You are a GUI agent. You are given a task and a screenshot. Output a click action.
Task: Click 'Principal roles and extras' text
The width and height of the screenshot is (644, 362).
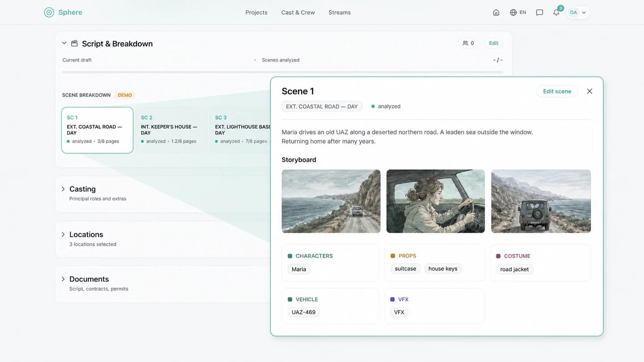[x=97, y=198]
